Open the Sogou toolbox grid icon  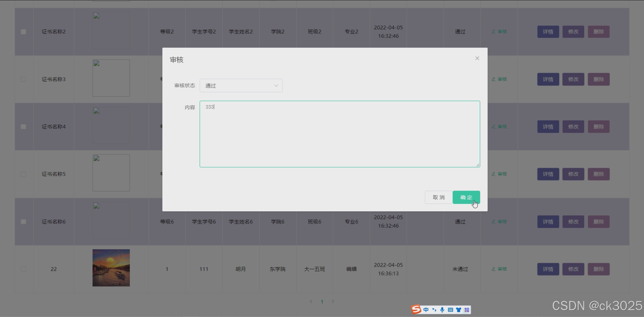[x=467, y=310]
